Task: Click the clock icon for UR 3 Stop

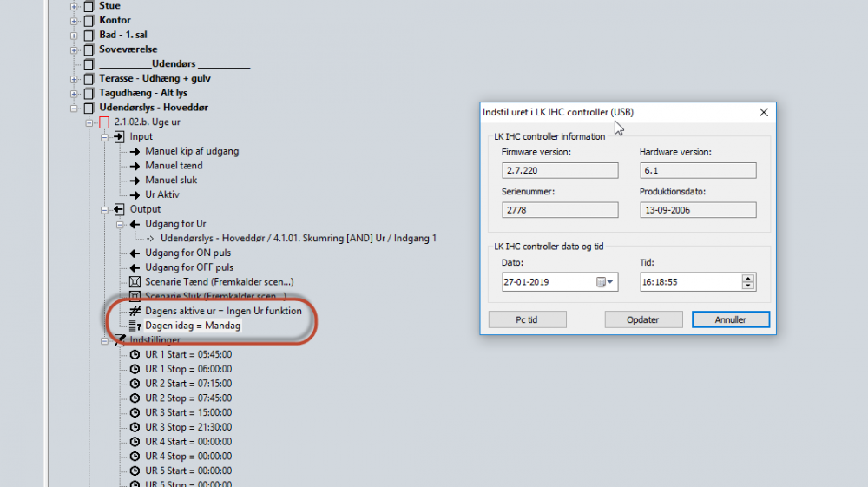Action: pyautogui.click(x=135, y=427)
